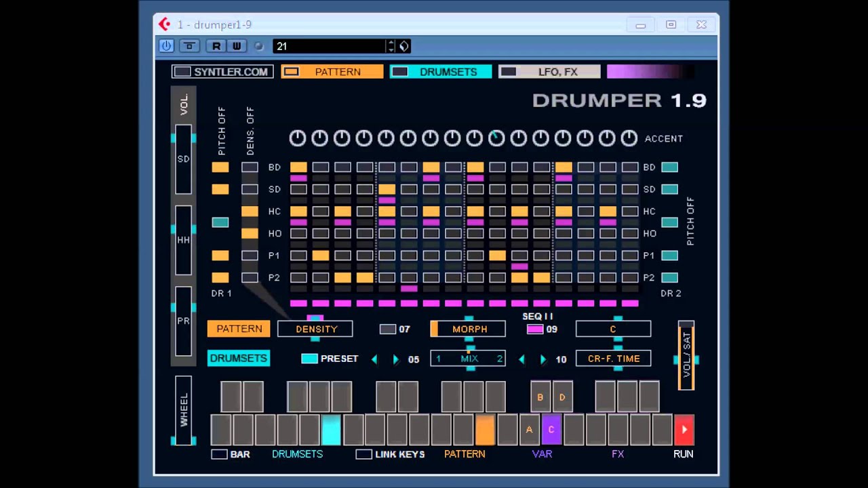The image size is (868, 488).
Task: Open the SYNTLER.COM tab
Action: (222, 72)
